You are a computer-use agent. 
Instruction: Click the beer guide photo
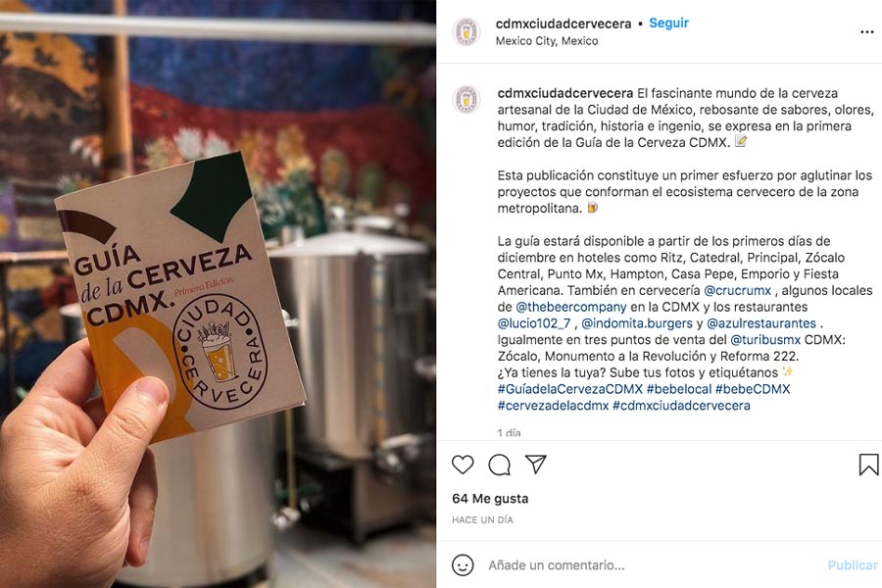coord(218,294)
